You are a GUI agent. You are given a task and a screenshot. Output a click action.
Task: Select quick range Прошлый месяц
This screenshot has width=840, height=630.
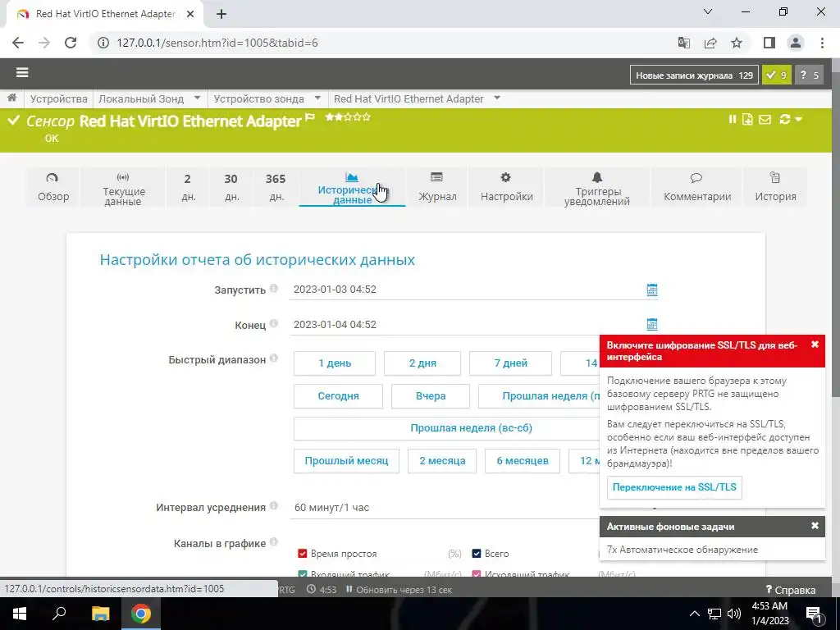click(346, 461)
